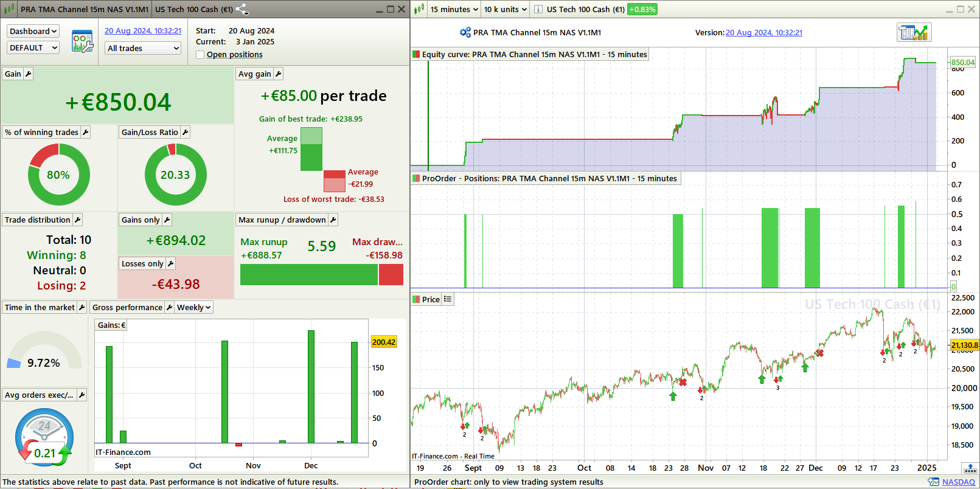
Task: Click the Gain of best trade text
Action: pyautogui.click(x=311, y=119)
